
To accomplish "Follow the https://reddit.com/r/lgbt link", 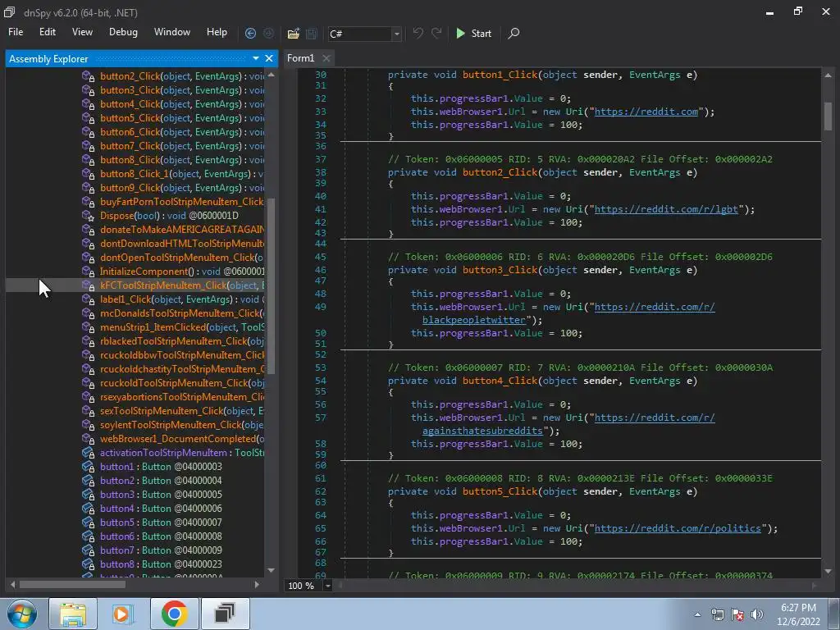I will click(x=666, y=209).
